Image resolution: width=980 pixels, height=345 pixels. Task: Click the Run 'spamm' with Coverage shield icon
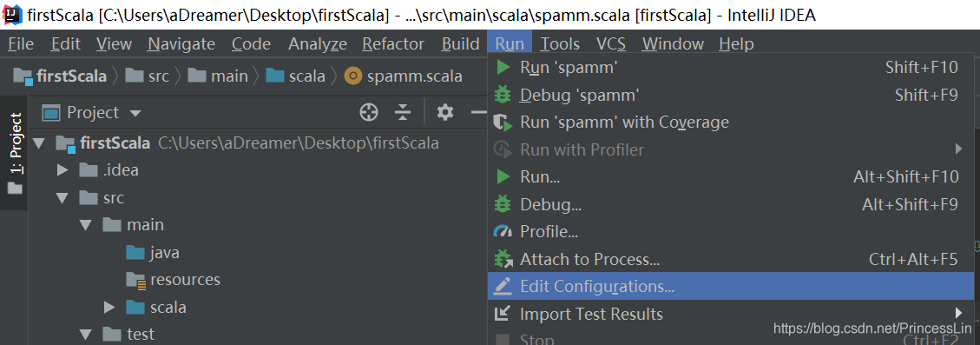(x=503, y=123)
